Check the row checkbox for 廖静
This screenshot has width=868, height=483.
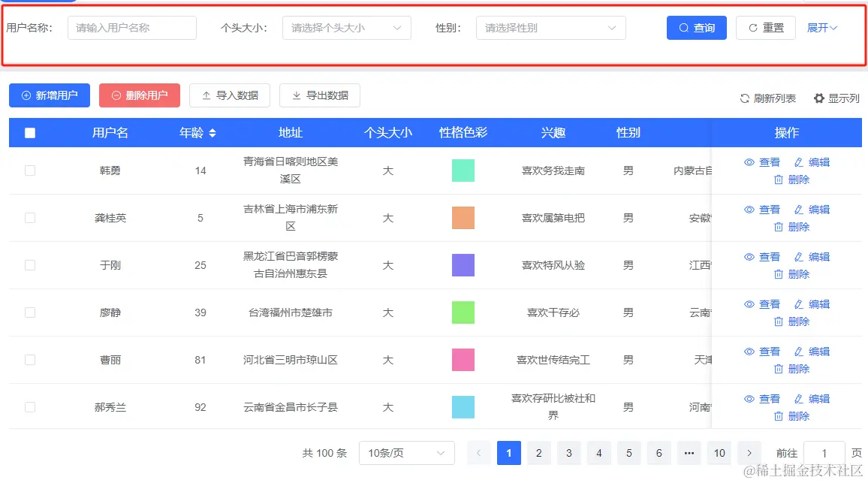(30, 312)
